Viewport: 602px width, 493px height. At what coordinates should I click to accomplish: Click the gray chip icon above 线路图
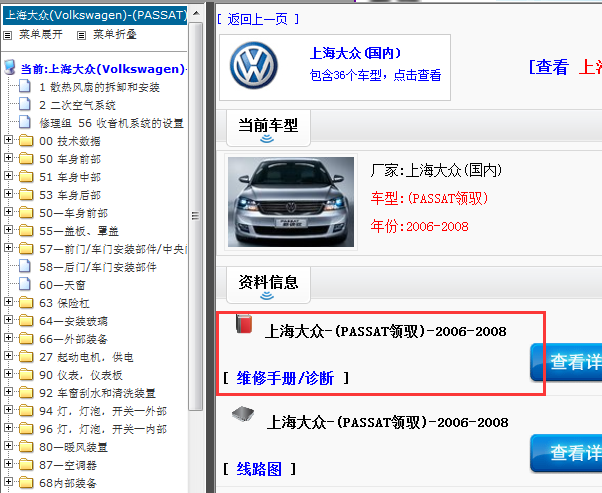click(x=243, y=414)
